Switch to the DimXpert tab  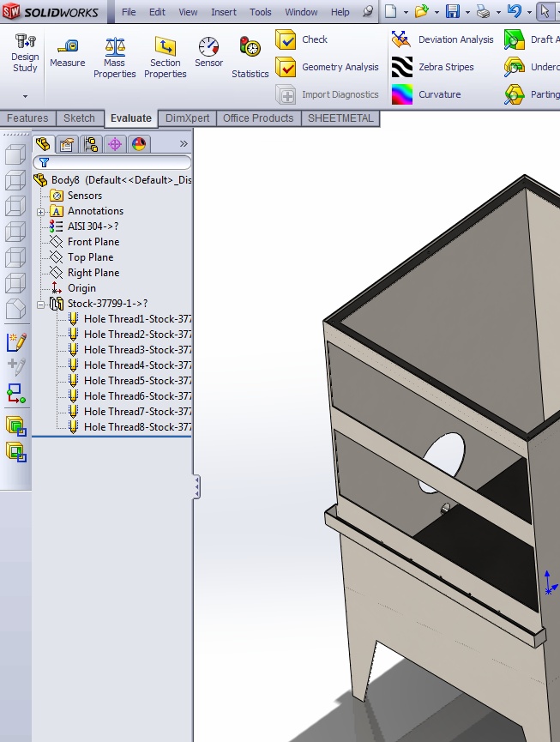click(x=187, y=118)
